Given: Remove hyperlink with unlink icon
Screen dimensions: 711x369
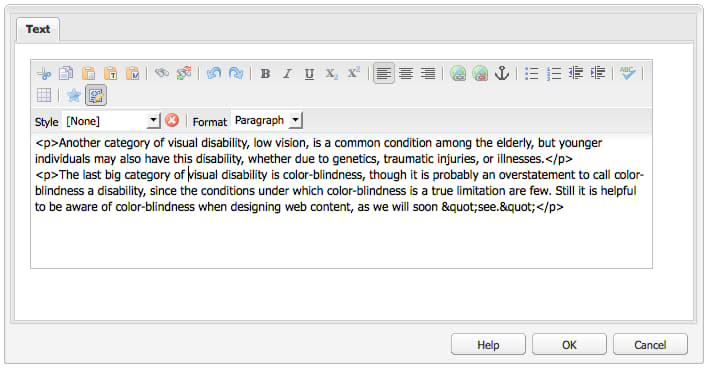Looking at the screenshot, I should click(480, 73).
